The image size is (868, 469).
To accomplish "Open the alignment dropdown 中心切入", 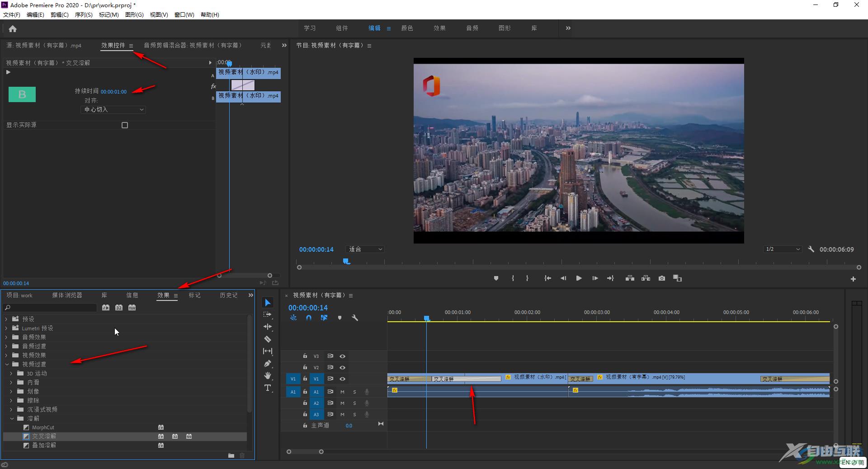I will 113,109.
